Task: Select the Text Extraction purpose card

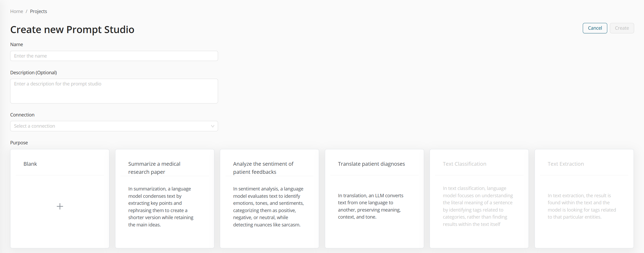Action: pos(584,199)
